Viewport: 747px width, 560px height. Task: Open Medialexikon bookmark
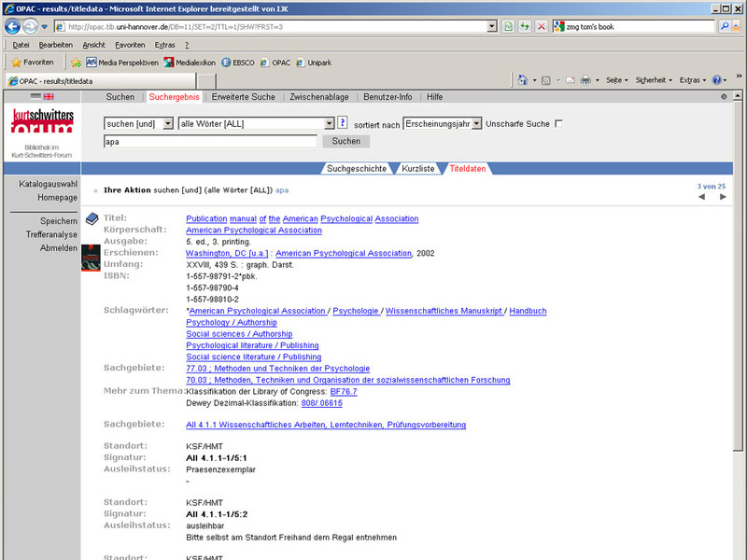tap(190, 63)
